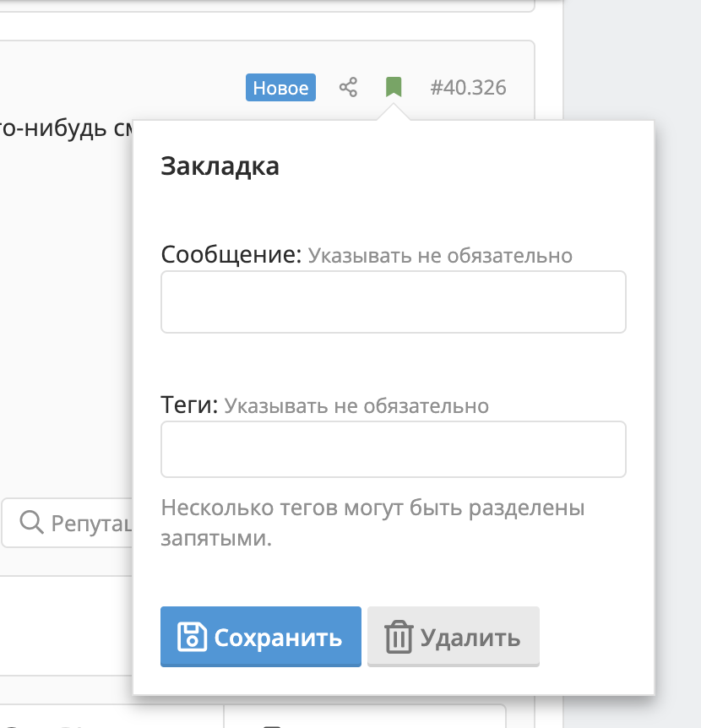Toggle the green bookmark icon
Screen dimensions: 701x728
pos(394,87)
